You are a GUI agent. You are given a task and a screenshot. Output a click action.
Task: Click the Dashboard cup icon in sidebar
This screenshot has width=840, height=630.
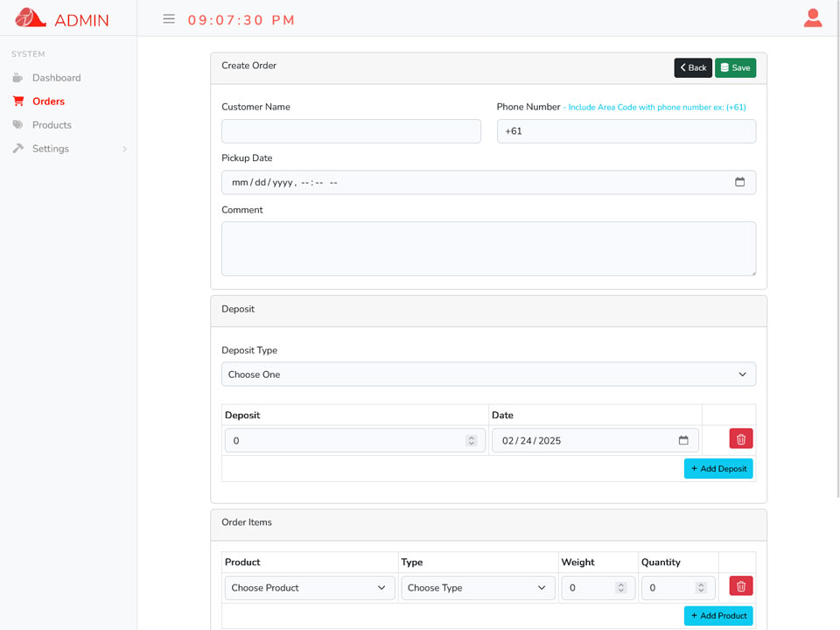[17, 78]
